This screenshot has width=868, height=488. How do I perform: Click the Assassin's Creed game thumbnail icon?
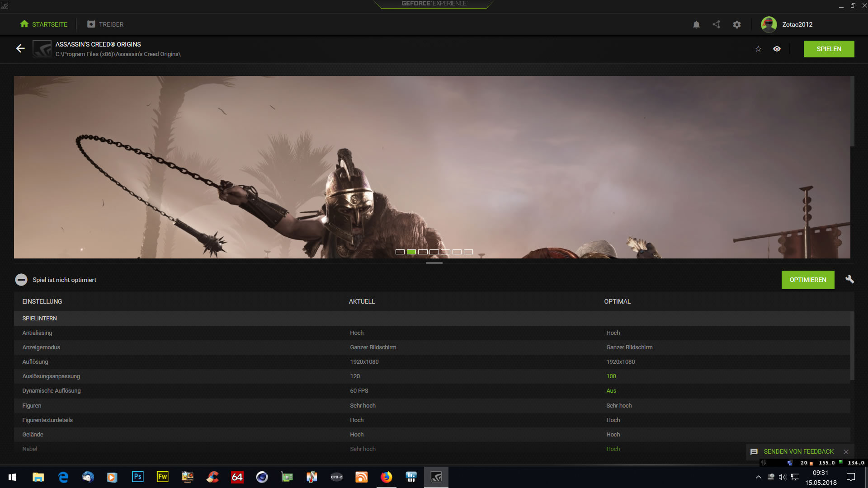click(x=42, y=49)
